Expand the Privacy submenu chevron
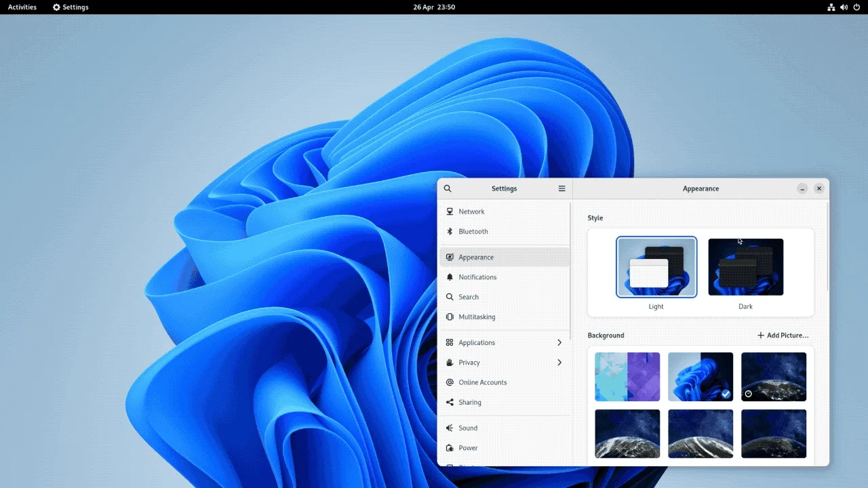This screenshot has height=488, width=868. pos(559,363)
